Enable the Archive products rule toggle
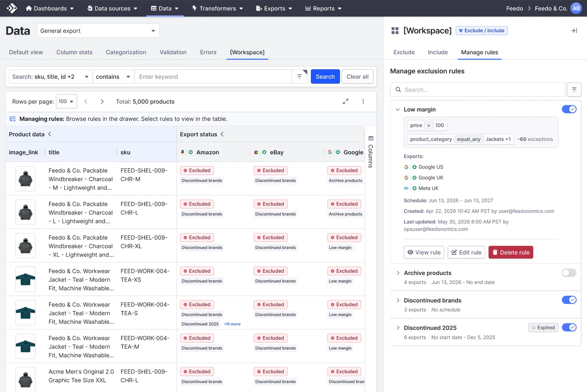 click(x=569, y=272)
